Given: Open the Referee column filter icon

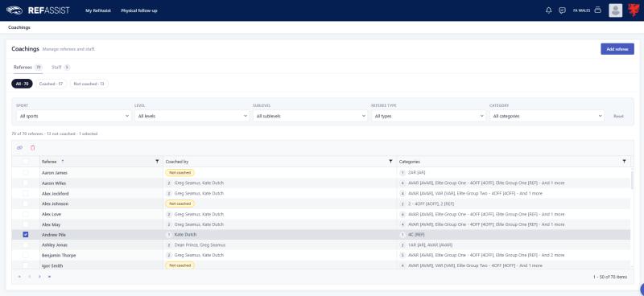Looking at the screenshot, I should coord(157,162).
